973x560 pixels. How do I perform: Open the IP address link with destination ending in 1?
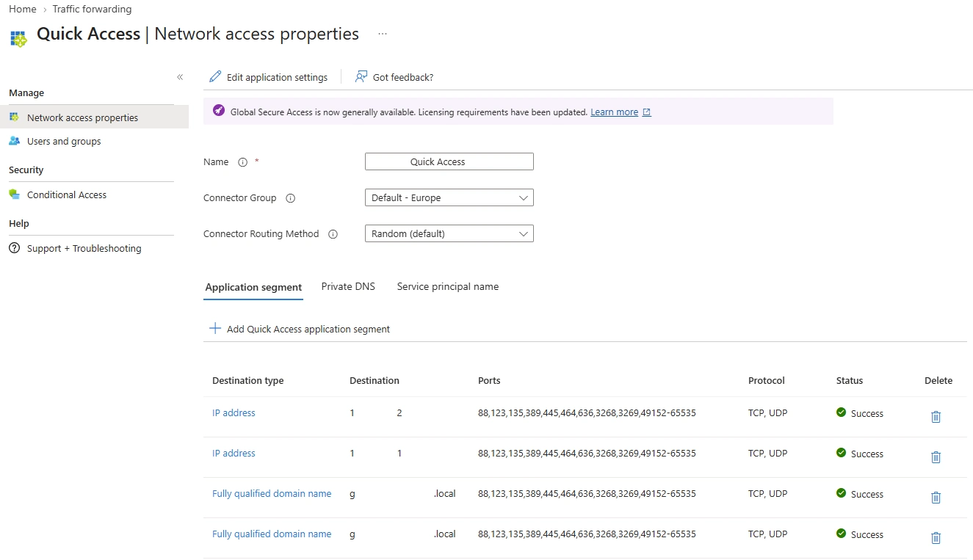(x=234, y=453)
